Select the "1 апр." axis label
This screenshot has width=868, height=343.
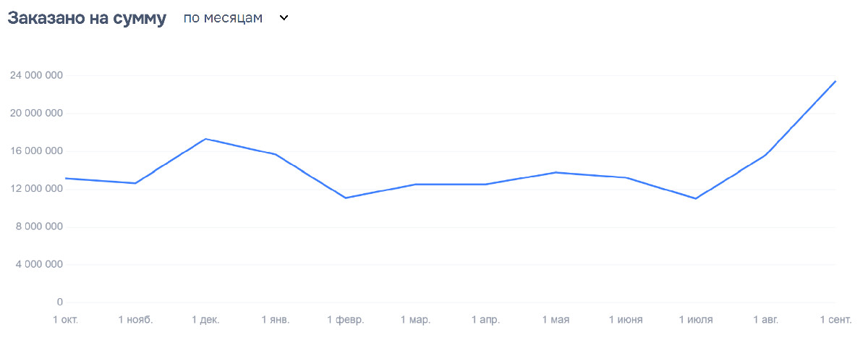(485, 319)
